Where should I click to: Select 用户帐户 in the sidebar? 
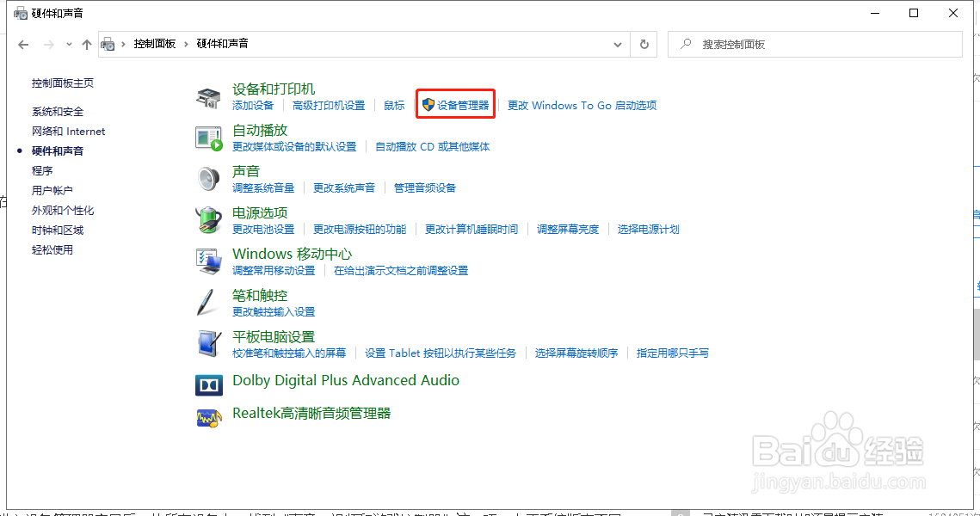52,191
